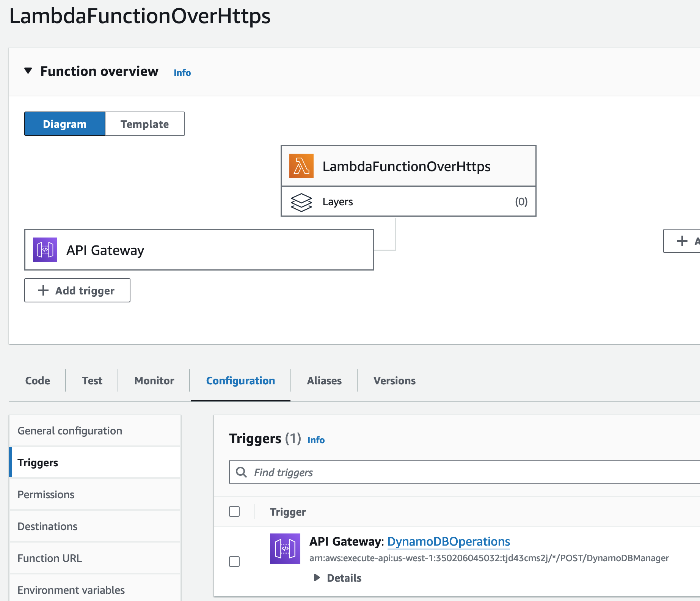
Task: Switch to the Code tab
Action: (38, 381)
